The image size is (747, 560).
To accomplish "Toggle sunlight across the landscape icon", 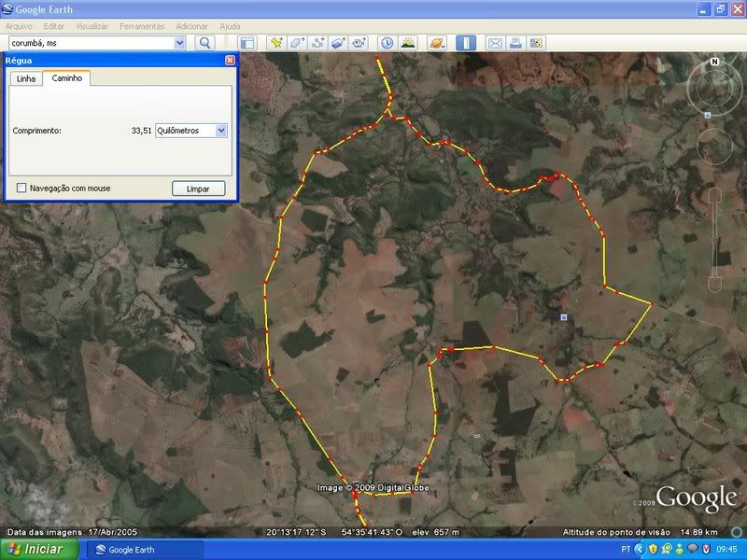I will click(x=408, y=43).
